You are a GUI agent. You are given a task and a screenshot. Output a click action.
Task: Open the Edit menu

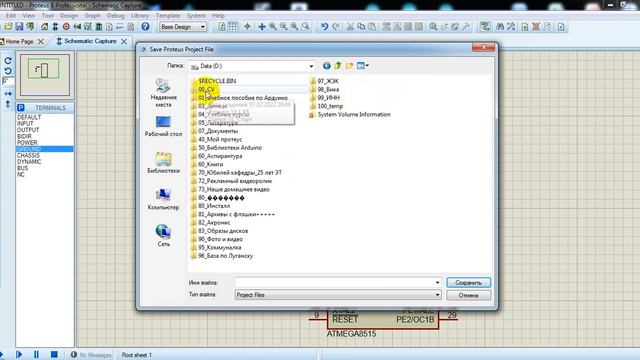(x=11, y=16)
